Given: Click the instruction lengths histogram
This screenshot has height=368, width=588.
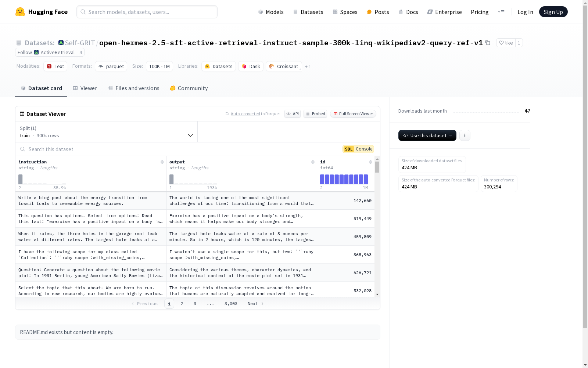Looking at the screenshot, I should [42, 179].
